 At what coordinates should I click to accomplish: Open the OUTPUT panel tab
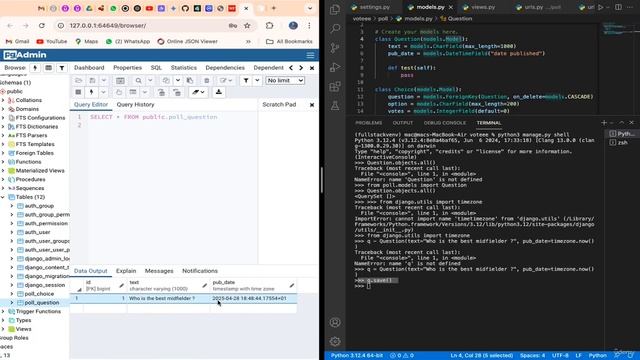tap(402, 122)
